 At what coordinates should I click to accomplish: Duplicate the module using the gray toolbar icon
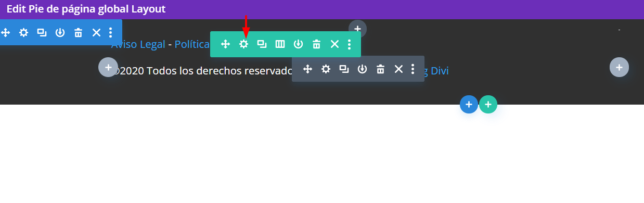344,69
